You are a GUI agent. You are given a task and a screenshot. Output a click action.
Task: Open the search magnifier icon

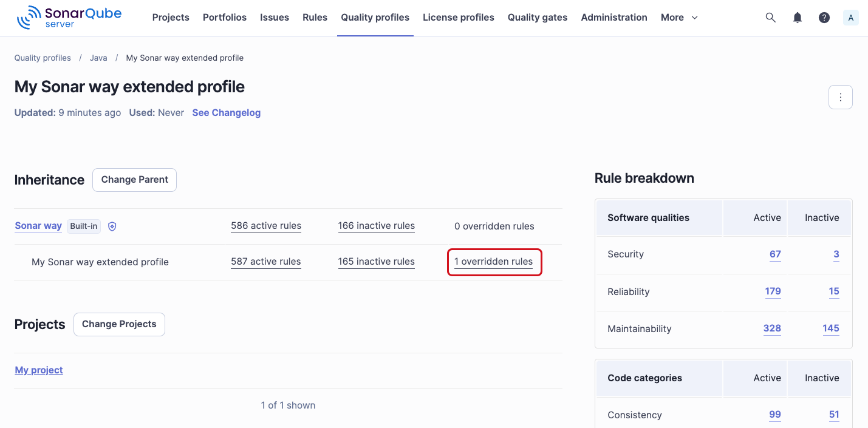(x=770, y=18)
